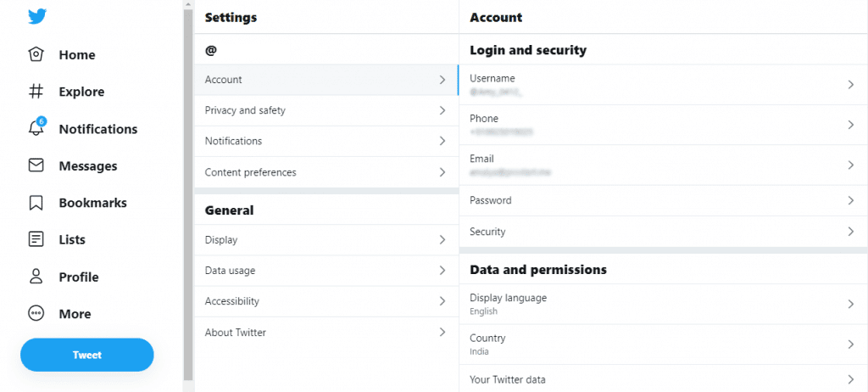Click the Messages envelope icon
The width and height of the screenshot is (868, 392).
point(36,165)
